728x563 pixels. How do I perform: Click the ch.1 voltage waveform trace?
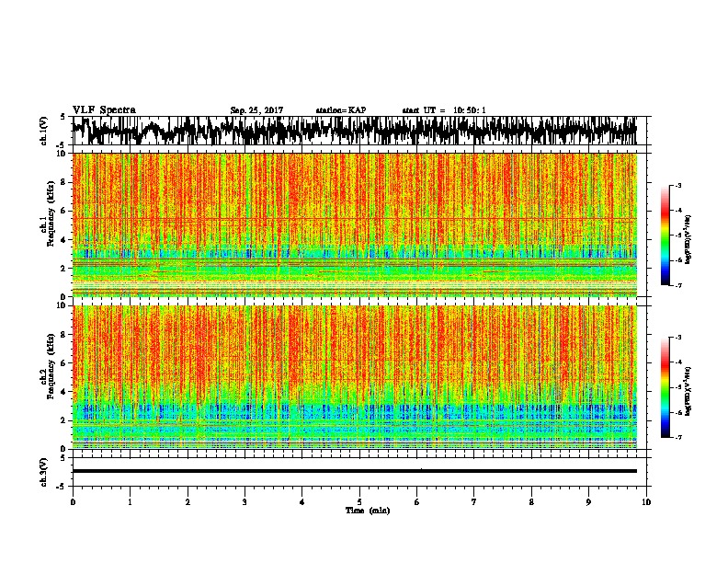354,131
